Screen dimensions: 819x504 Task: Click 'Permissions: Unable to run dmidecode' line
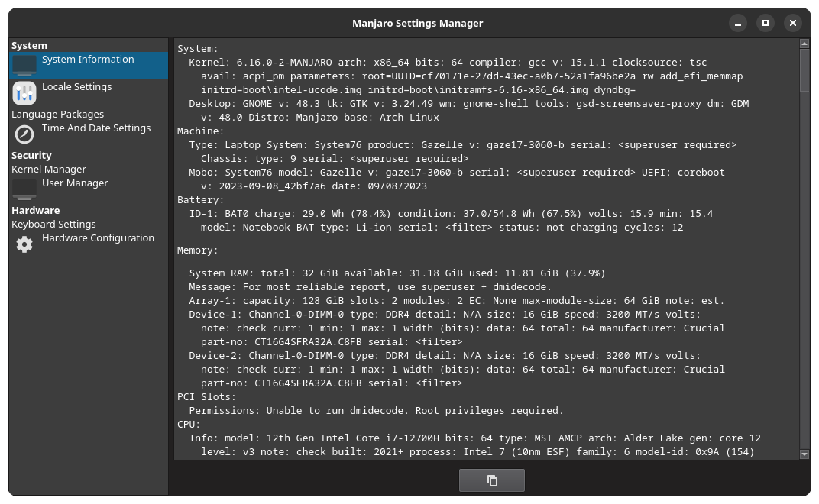pos(376,411)
